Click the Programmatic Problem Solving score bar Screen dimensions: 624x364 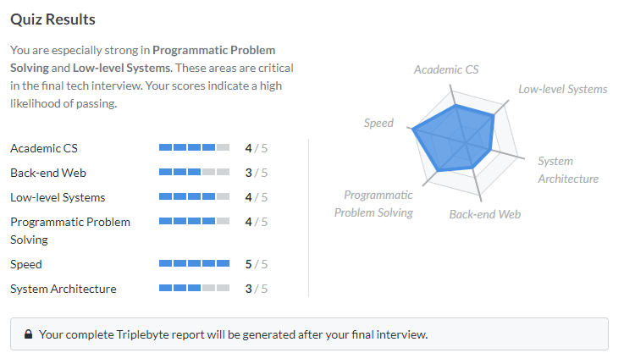[194, 222]
